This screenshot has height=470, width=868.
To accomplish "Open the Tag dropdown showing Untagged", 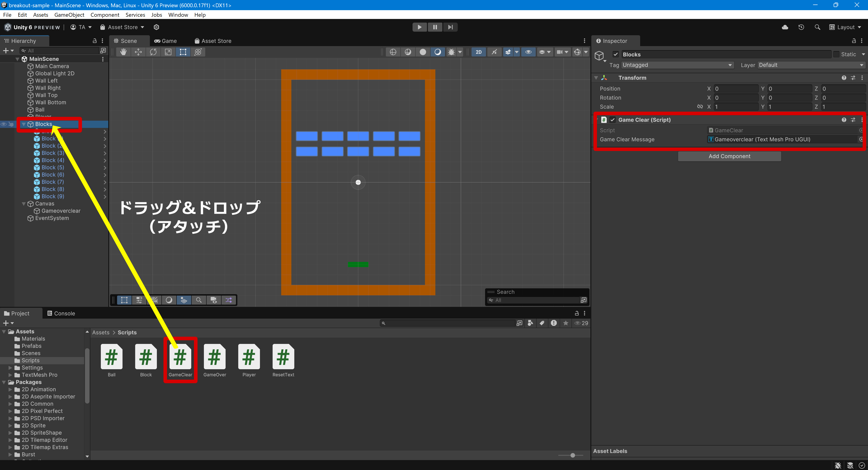I will pos(677,65).
